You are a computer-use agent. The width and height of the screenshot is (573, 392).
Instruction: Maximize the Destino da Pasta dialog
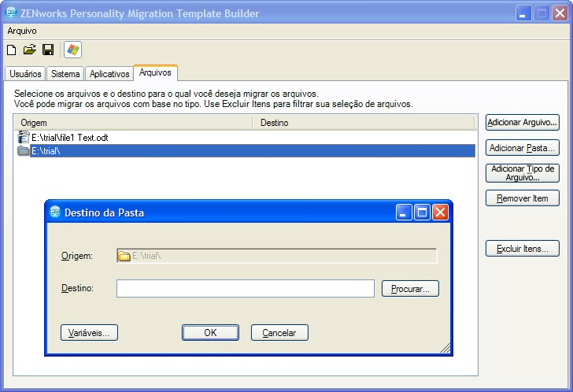(x=422, y=213)
